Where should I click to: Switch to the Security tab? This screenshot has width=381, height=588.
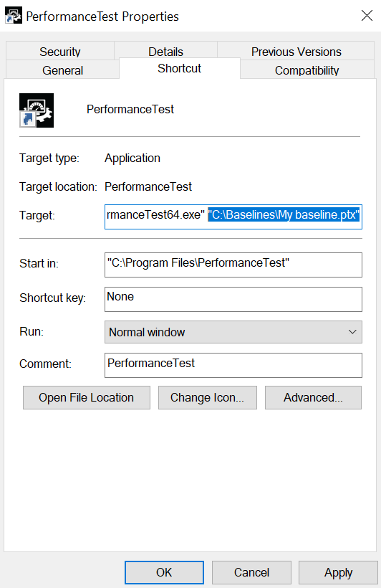click(x=60, y=52)
